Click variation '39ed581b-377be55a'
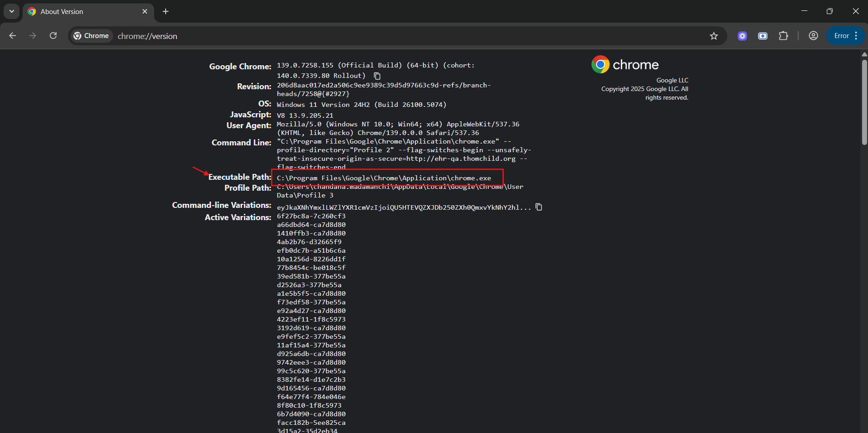The height and width of the screenshot is (433, 868). coord(311,276)
